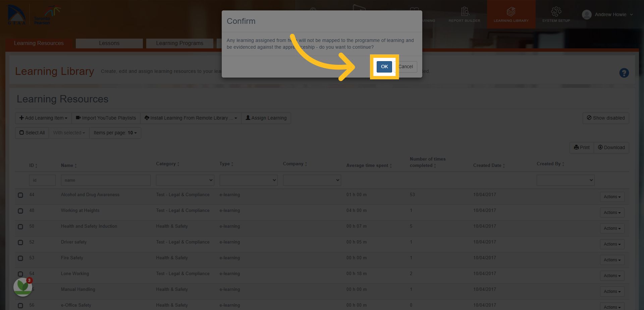This screenshot has width=644, height=310.
Task: Open Actions menu for Alcohol and Drug Awareness
Action: [612, 197]
